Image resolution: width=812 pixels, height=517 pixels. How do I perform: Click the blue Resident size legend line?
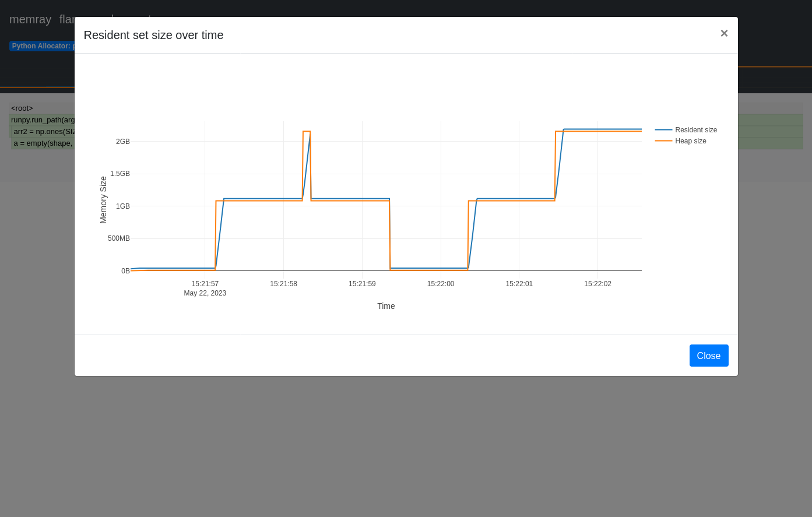pos(663,130)
